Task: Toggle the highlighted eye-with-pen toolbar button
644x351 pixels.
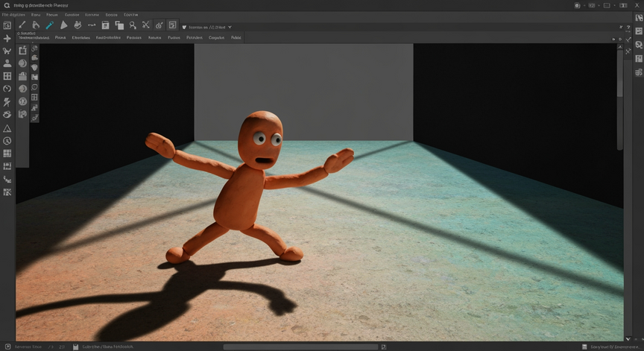Action: (x=159, y=25)
